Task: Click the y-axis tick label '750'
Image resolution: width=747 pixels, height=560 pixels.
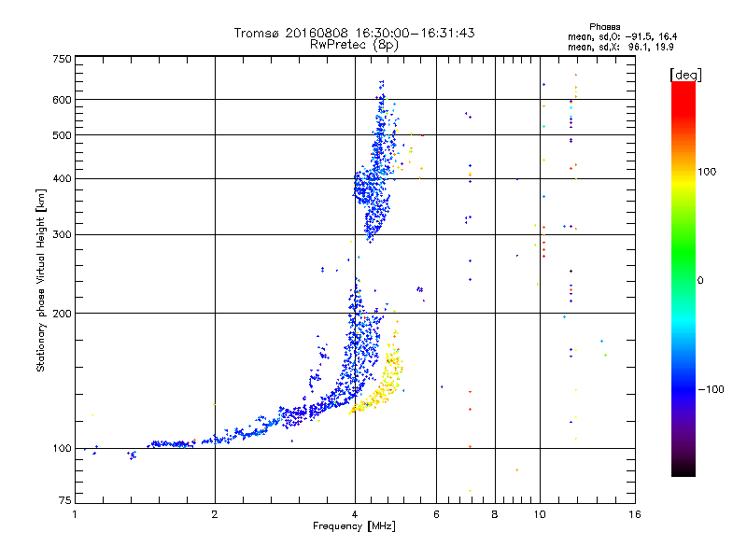Action: pyautogui.click(x=62, y=59)
